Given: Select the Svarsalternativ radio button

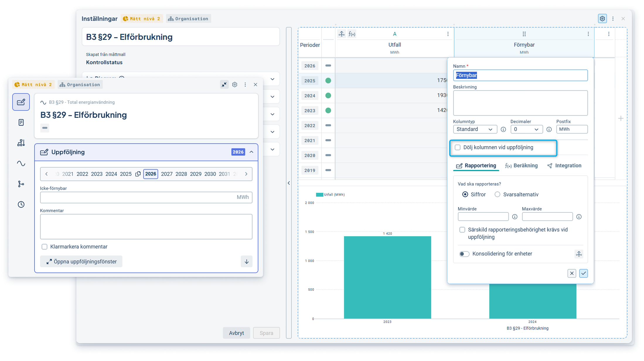Looking at the screenshot, I should point(497,195).
